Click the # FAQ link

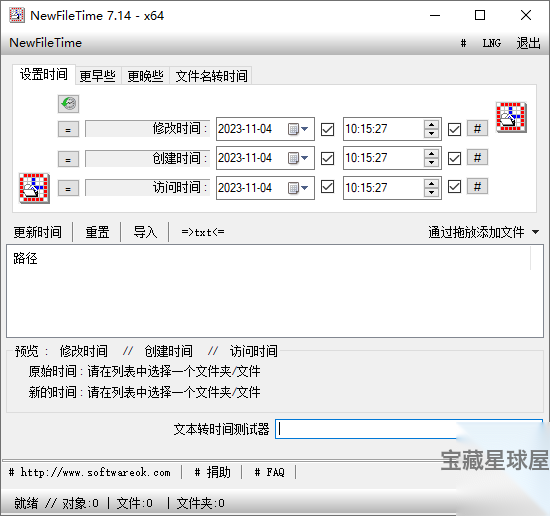(269, 472)
